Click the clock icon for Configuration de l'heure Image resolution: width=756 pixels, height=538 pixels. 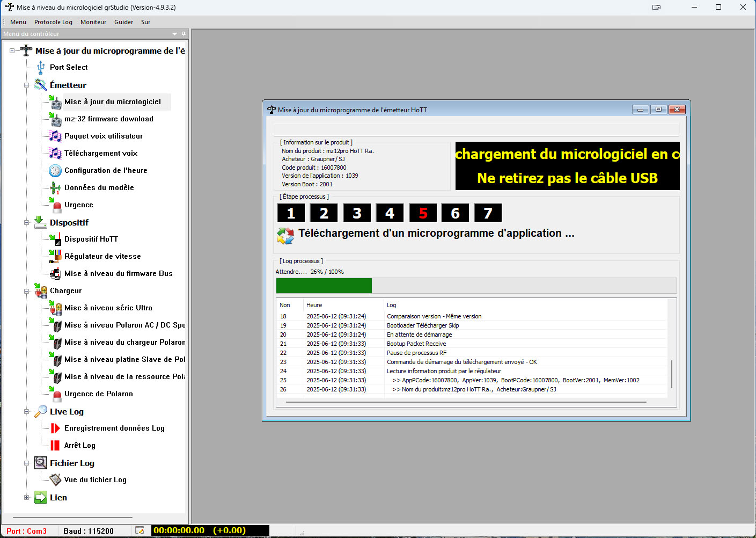tap(55, 171)
